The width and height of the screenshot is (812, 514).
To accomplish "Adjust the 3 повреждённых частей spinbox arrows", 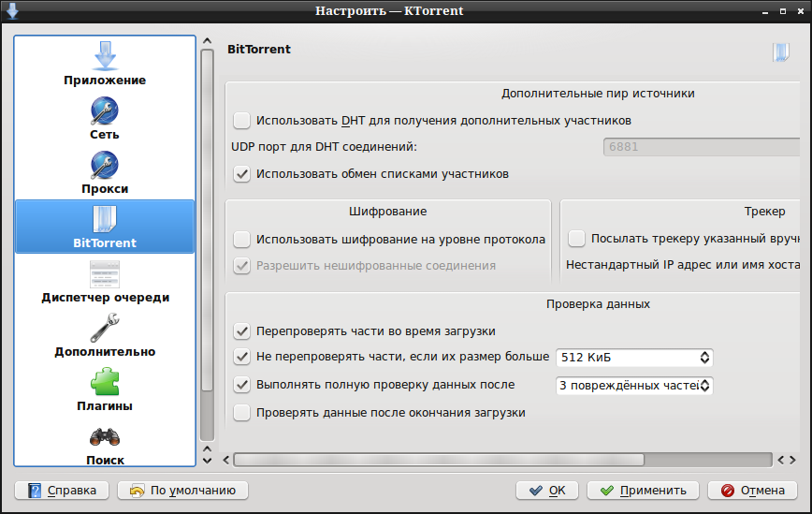I will click(x=704, y=386).
